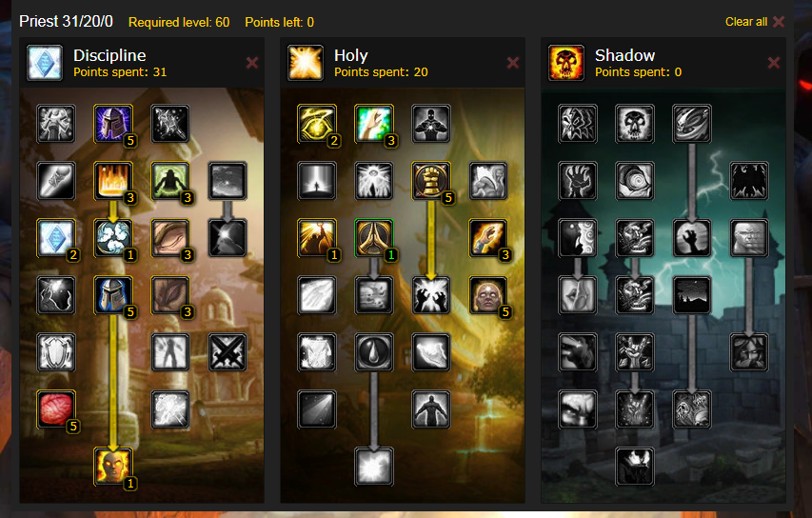
Task: Select the golden eye talent with 2 points
Action: pyautogui.click(x=317, y=124)
